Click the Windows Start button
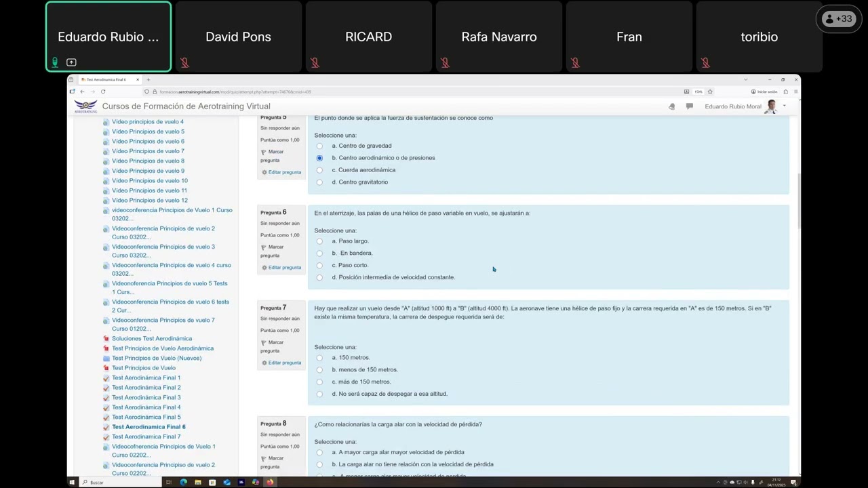The image size is (868, 488). click(72, 483)
